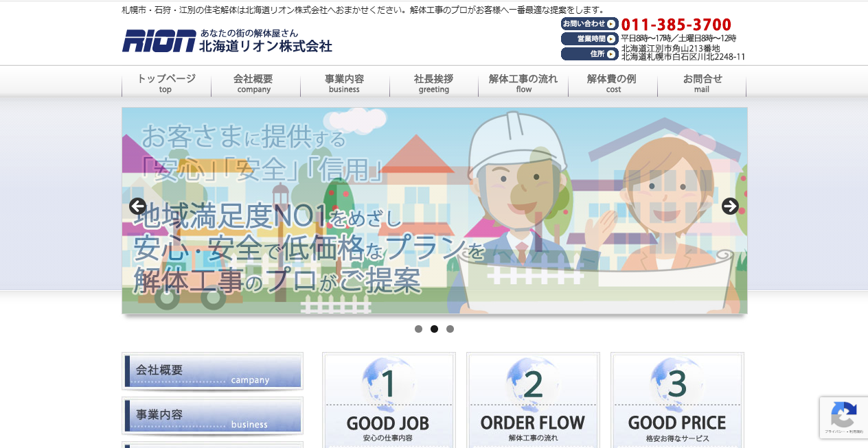Select the first carousel indicator dot
Viewport: 868px width, 448px height.
418,329
